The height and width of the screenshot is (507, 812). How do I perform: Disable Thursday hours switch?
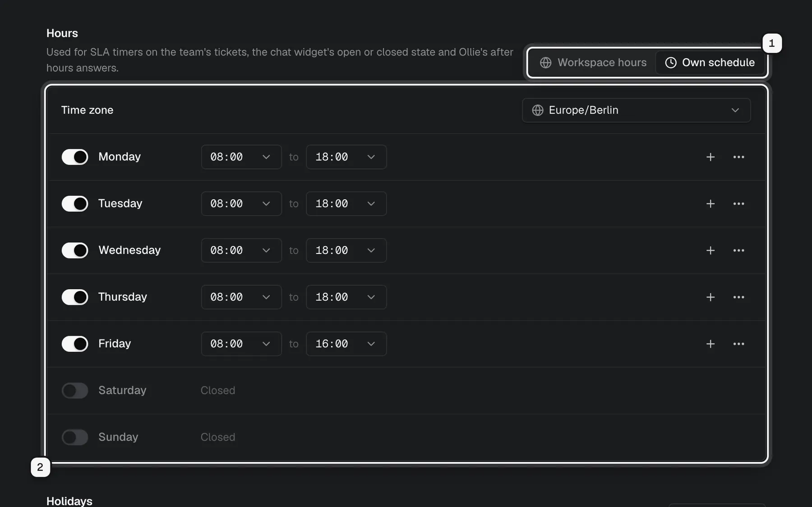[75, 297]
